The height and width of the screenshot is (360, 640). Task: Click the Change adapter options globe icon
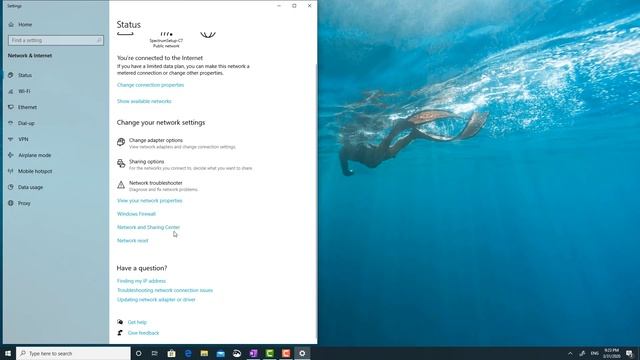(121, 142)
